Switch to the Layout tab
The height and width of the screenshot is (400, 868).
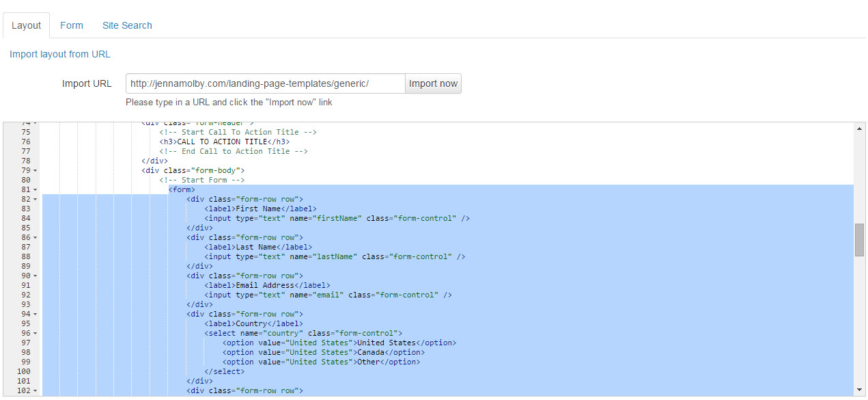pyautogui.click(x=27, y=25)
